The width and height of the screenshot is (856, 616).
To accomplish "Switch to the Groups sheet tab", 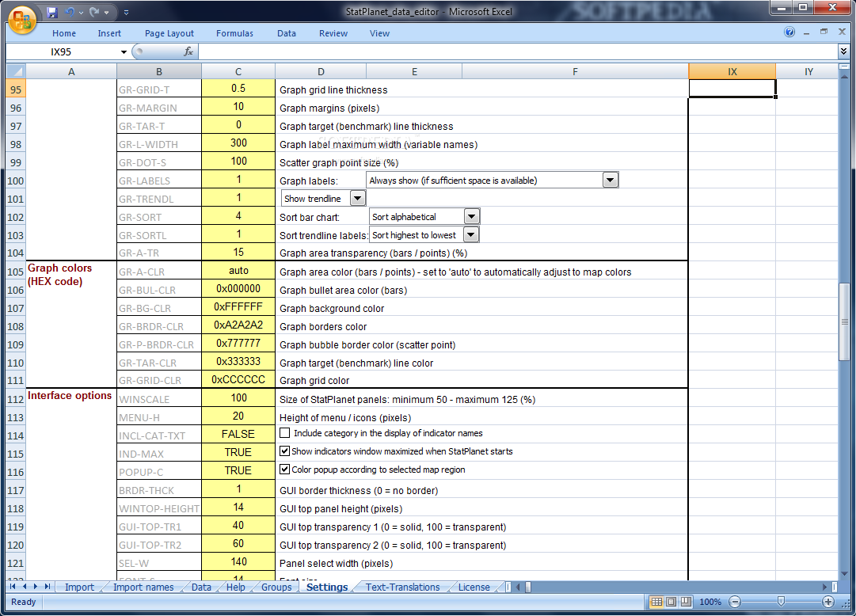I will (x=276, y=587).
